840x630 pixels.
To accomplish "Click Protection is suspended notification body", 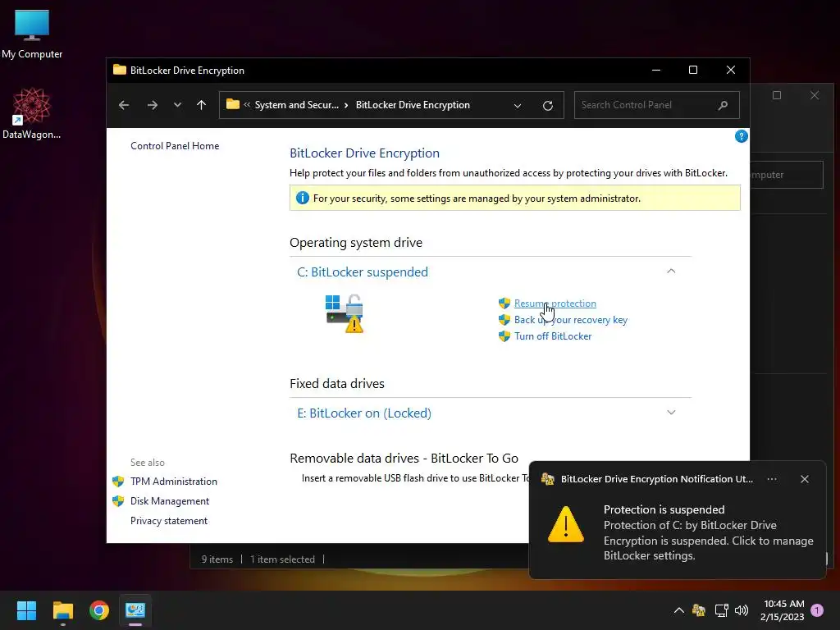I will (x=708, y=532).
